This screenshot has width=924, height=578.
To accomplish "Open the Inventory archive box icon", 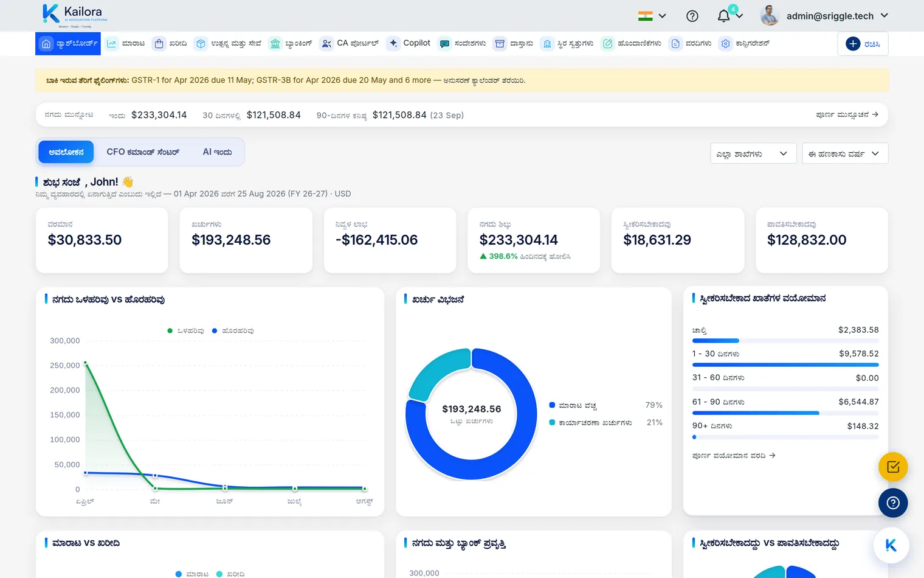I will tap(500, 44).
